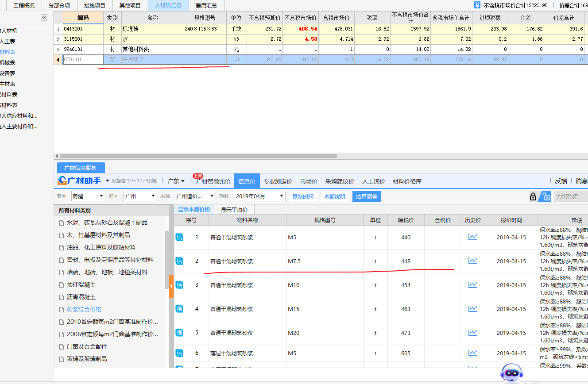The image size is (588, 384).
Task: Click the 消息 link
Action: tap(581, 181)
